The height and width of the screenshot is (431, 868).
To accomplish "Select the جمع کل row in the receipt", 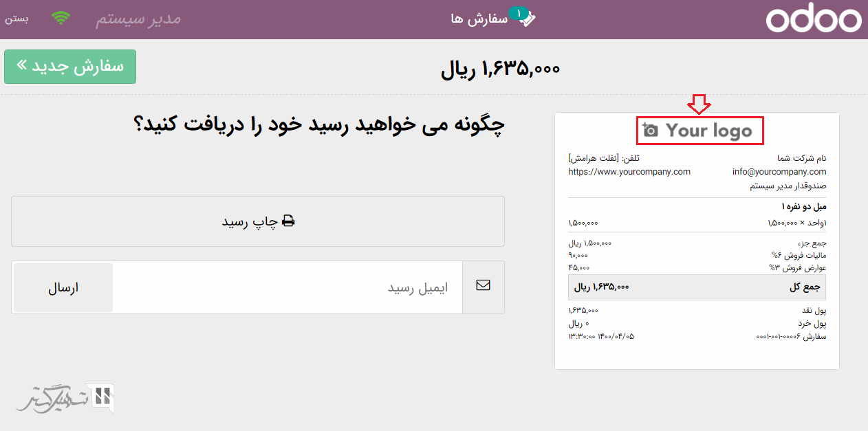I will coord(697,287).
